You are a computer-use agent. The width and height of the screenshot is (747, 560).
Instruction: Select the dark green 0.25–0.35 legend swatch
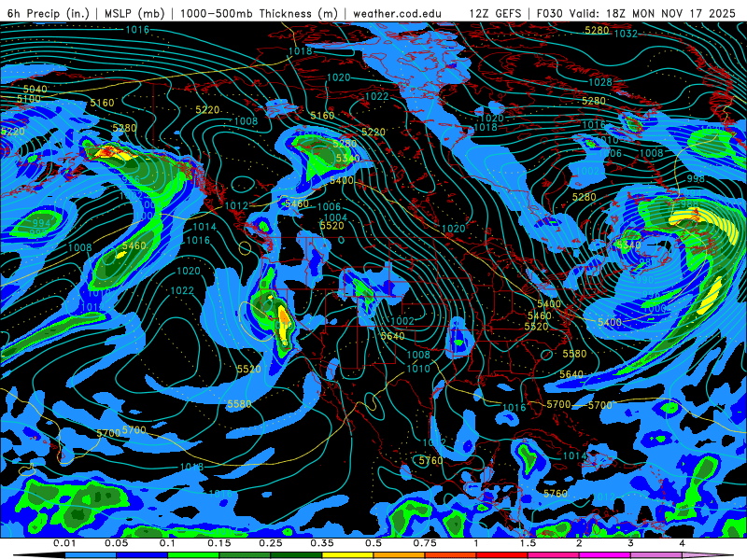[296, 555]
